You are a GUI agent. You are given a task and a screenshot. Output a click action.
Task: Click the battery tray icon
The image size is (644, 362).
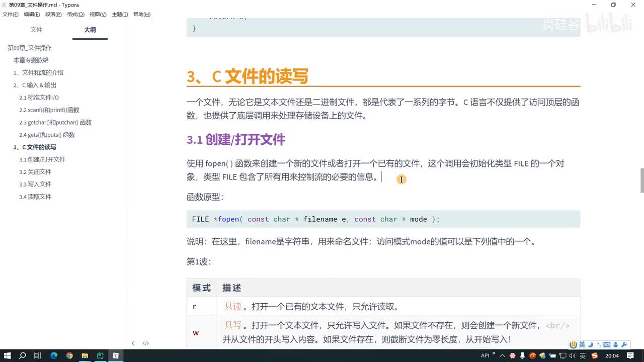pyautogui.click(x=553, y=355)
